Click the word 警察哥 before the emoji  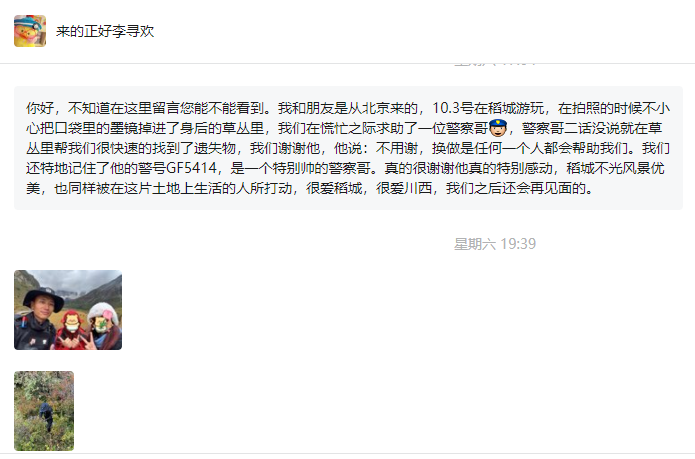[467, 128]
